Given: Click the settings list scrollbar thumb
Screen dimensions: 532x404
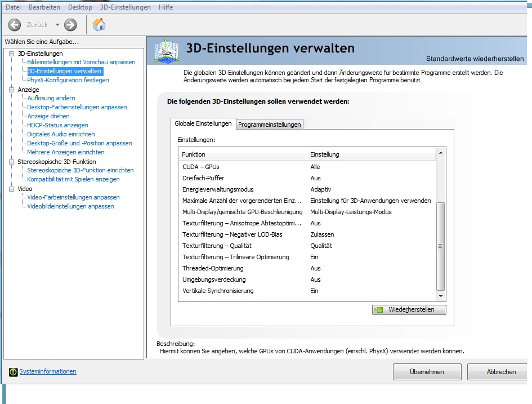Looking at the screenshot, I should (441, 246).
